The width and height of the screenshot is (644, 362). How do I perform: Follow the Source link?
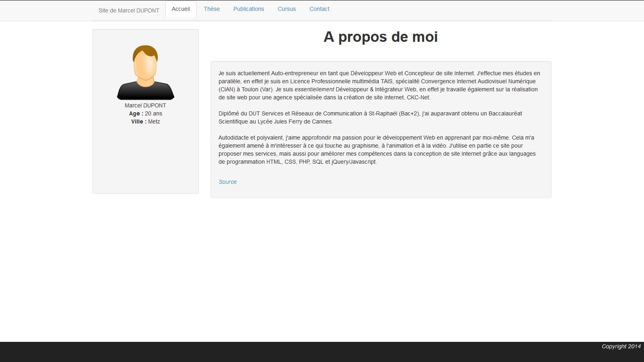click(227, 182)
